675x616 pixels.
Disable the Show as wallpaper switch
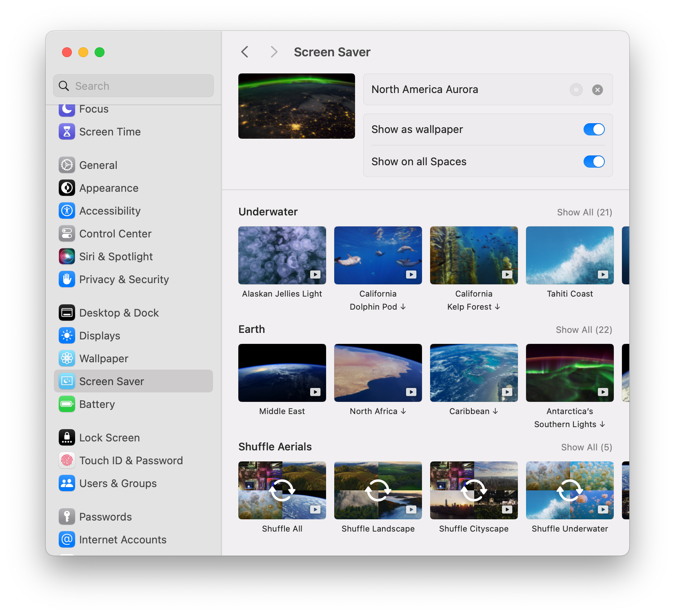pos(594,129)
